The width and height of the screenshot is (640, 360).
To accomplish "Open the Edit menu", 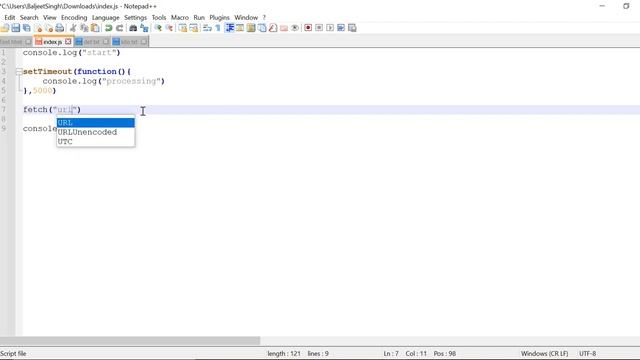I will click(x=9, y=18).
